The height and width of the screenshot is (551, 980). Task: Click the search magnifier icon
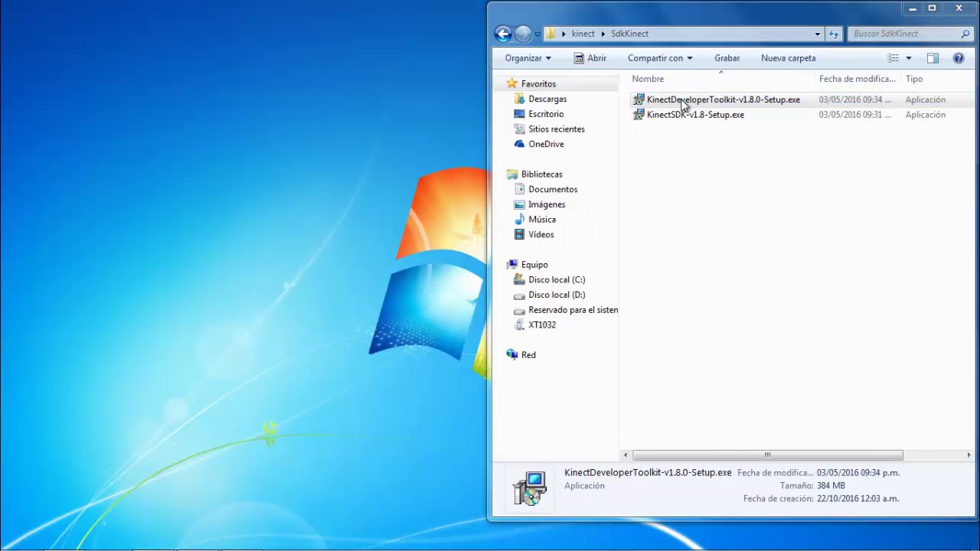tap(965, 34)
